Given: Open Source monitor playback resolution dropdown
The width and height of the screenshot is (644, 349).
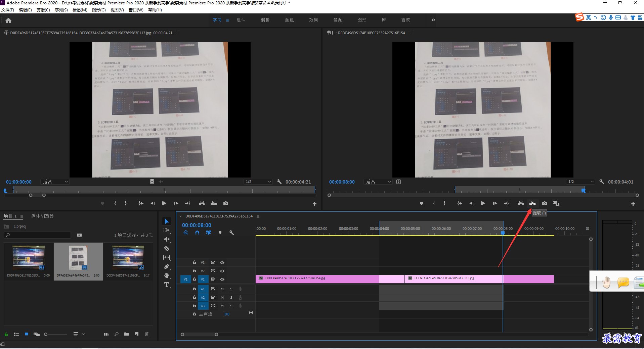Looking at the screenshot, I should pos(258,182).
